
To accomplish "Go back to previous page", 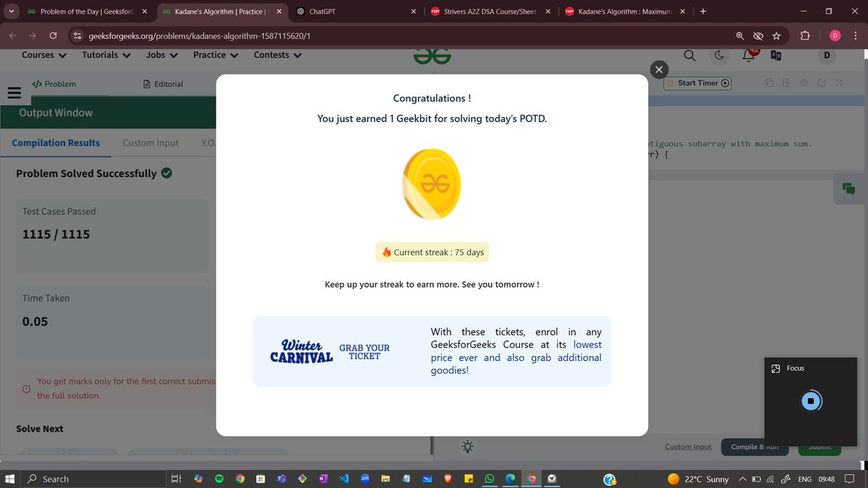I will click(x=14, y=35).
